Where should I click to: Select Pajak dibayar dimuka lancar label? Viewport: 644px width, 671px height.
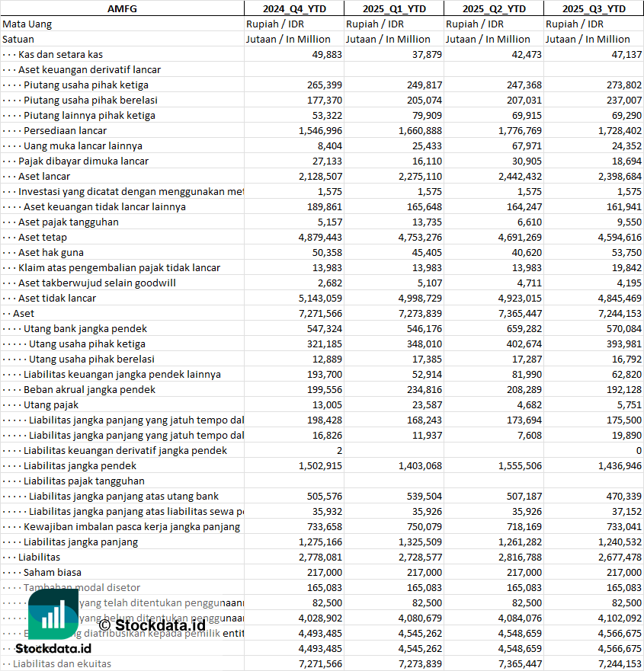[x=84, y=161]
